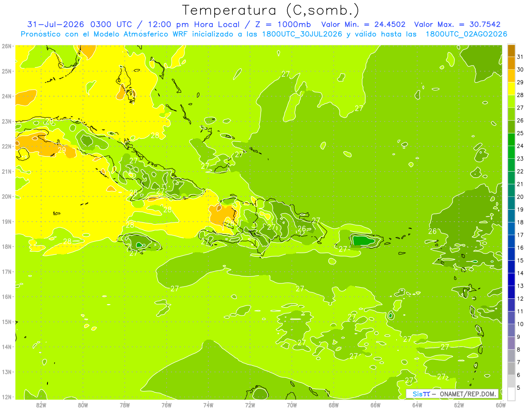The width and height of the screenshot is (532, 411).
Task: Click the "Temperatura (C,somb.)" map title
Action: [x=270, y=10]
